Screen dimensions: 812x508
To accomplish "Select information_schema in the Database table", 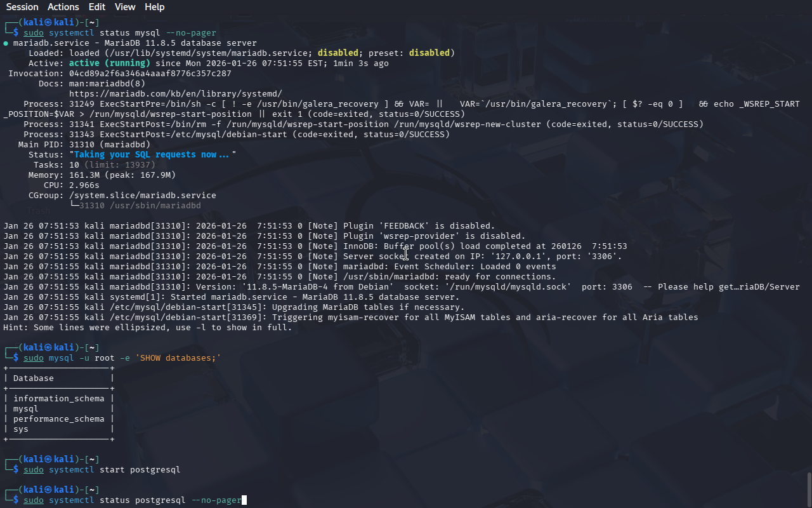I will point(58,398).
